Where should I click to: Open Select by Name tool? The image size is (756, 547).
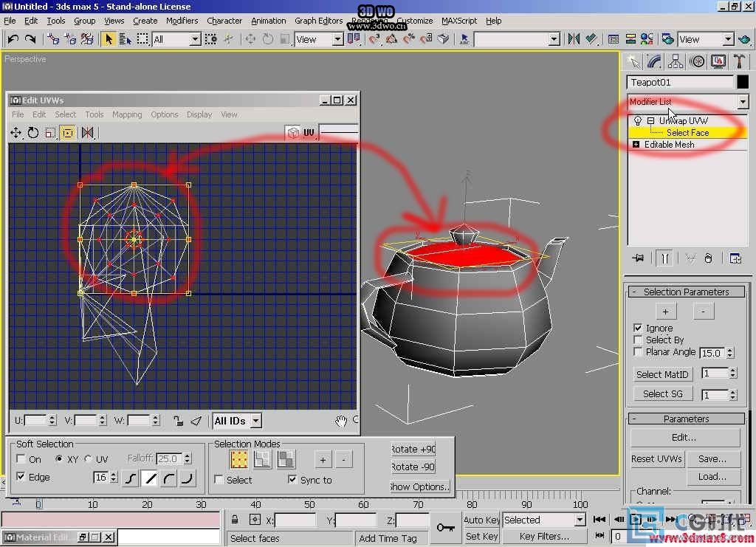[x=126, y=39]
